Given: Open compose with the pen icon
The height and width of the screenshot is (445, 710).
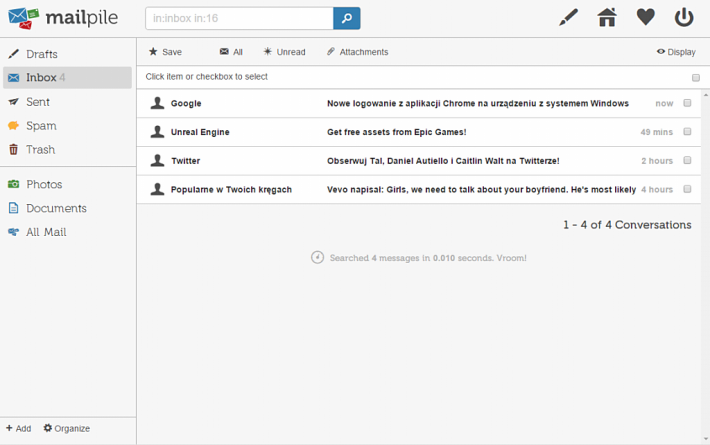Looking at the screenshot, I should pos(568,18).
